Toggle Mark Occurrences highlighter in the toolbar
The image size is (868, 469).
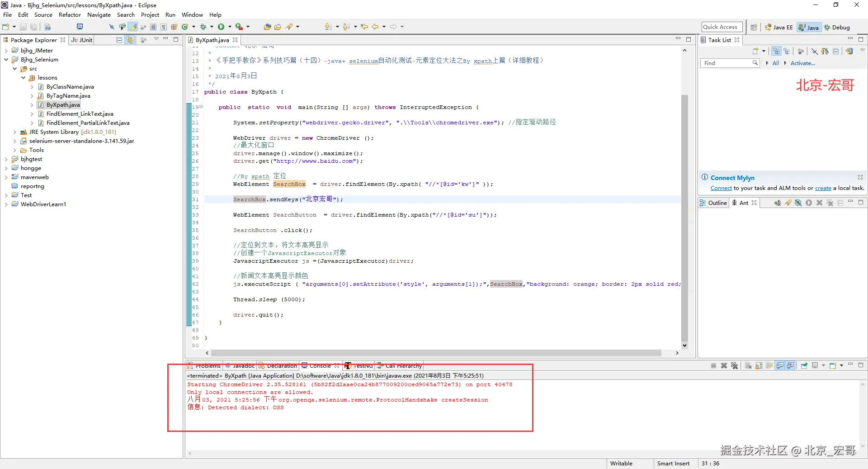click(133, 27)
